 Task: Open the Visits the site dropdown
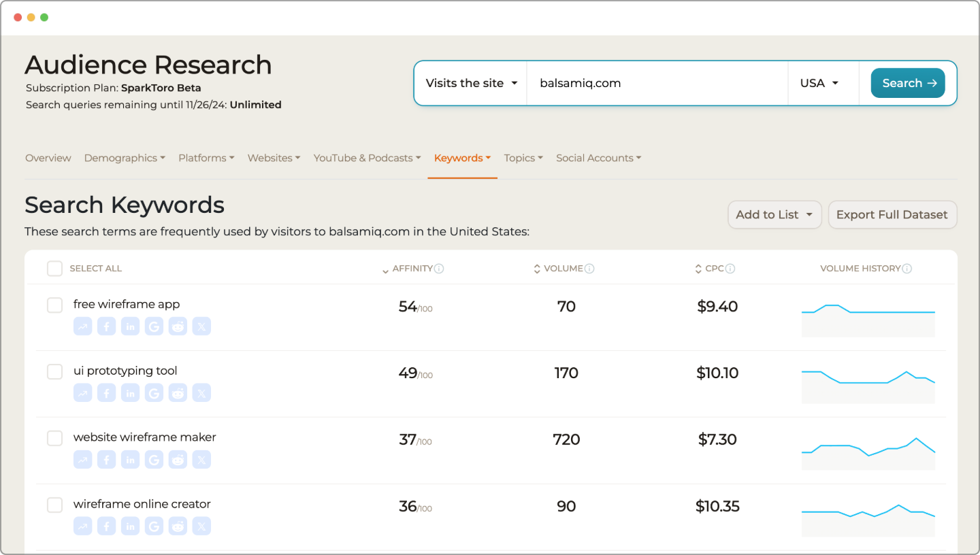471,83
